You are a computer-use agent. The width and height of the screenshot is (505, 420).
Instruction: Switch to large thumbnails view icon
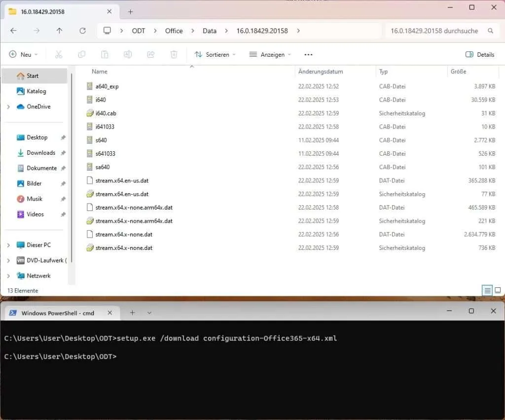[x=498, y=290]
